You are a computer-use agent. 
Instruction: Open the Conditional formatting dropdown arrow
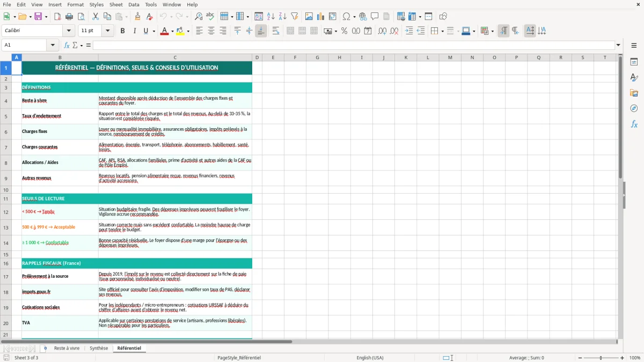tap(492, 31)
